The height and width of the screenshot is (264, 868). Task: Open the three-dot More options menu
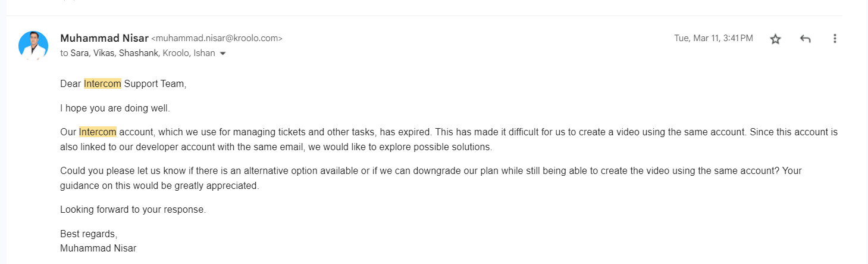pyautogui.click(x=835, y=39)
